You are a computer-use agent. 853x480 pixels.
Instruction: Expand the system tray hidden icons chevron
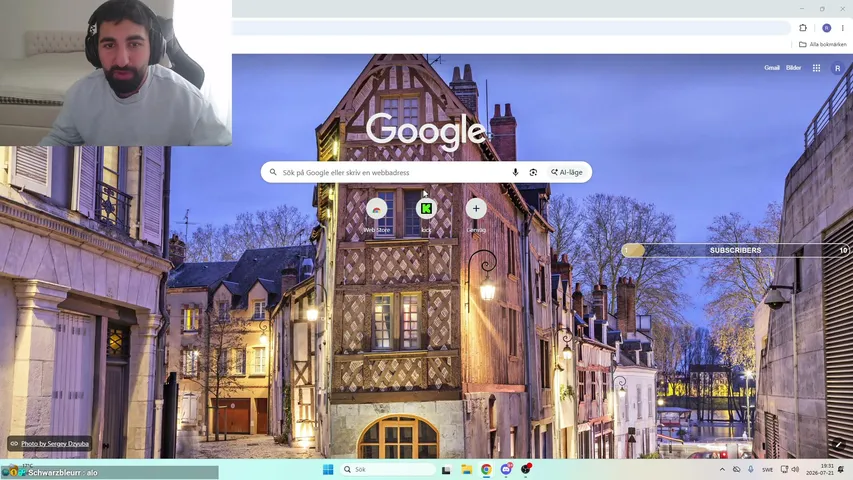tap(722, 469)
